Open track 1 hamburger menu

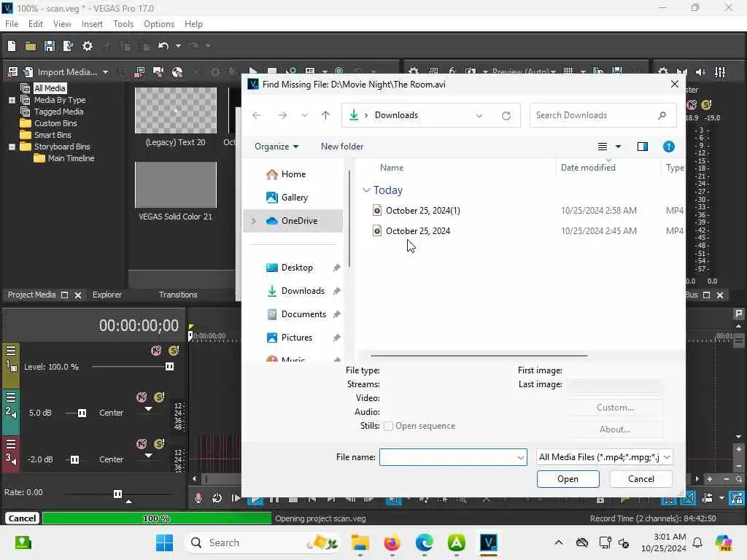coord(11,351)
